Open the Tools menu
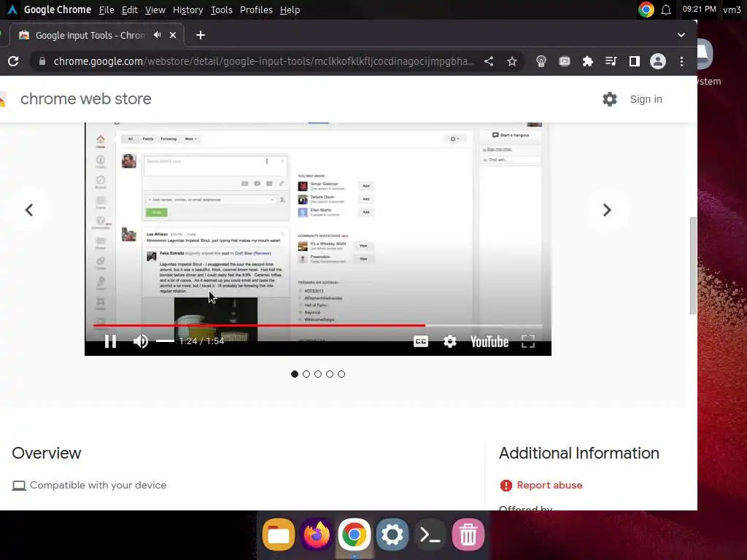747x560 pixels. pyautogui.click(x=222, y=10)
